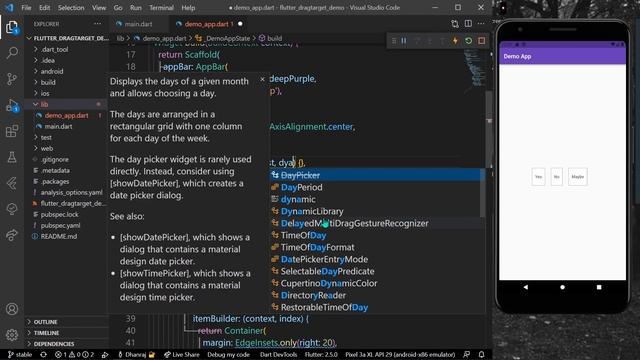
Task: Expand the web folder
Action: pyautogui.click(x=47, y=148)
